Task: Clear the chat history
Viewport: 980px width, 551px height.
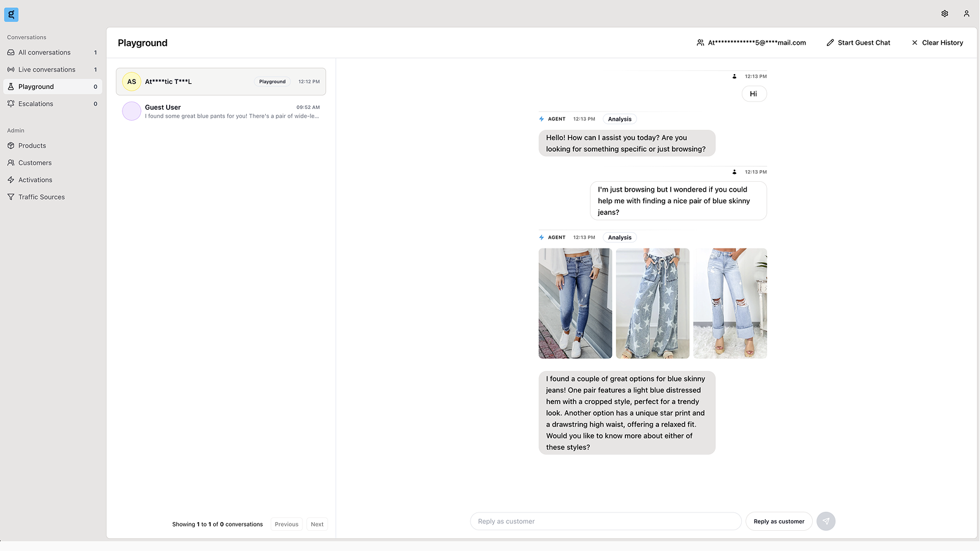Action: 937,43
